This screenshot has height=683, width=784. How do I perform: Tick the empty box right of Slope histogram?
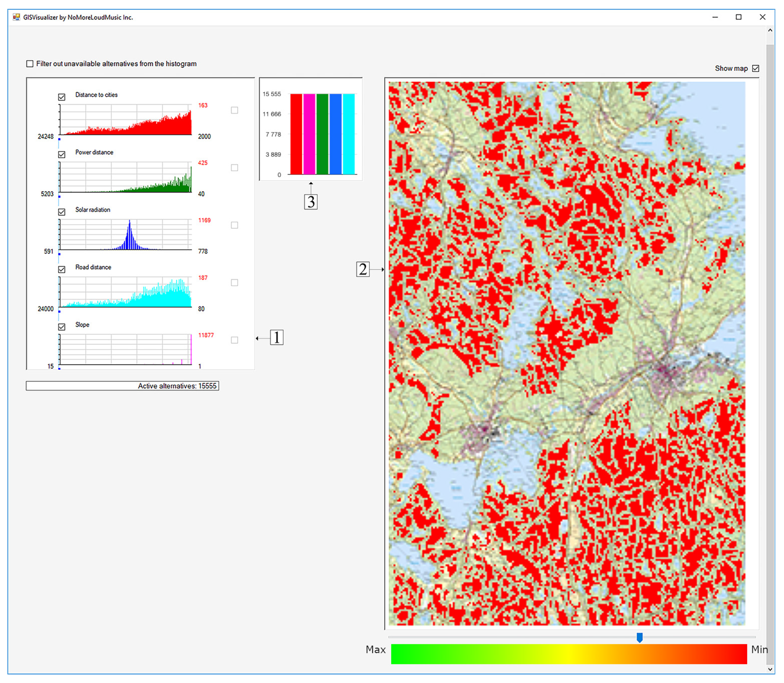click(x=235, y=340)
